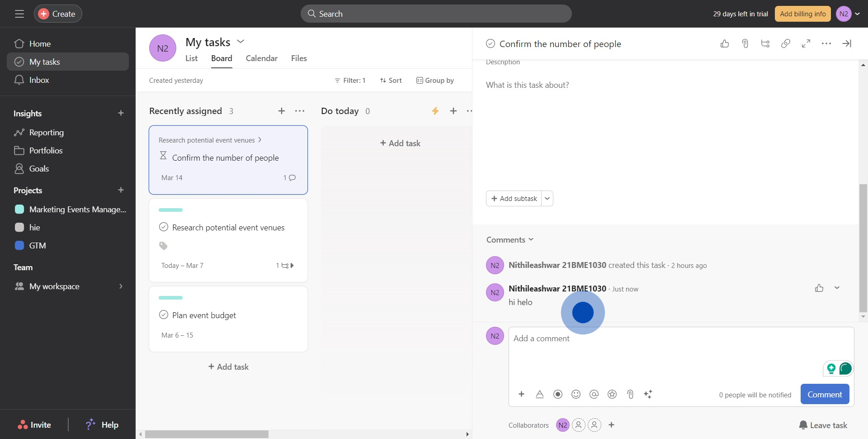Post the comment with Comment button

click(x=825, y=394)
